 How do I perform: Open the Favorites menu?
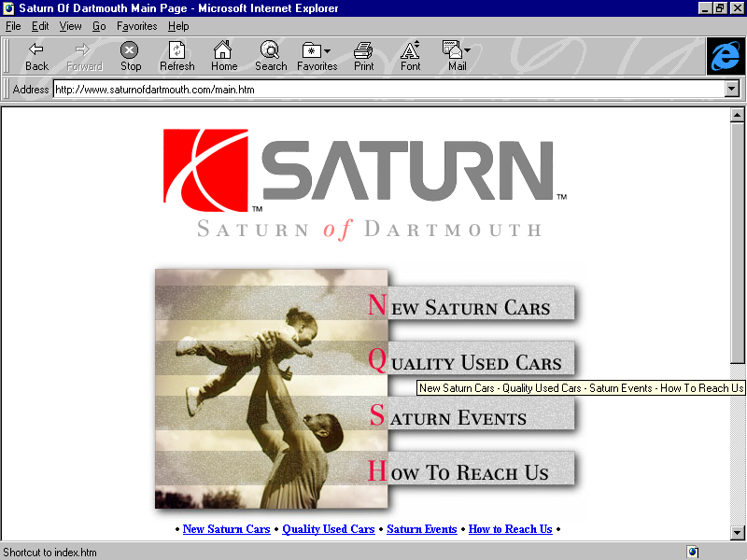click(136, 26)
